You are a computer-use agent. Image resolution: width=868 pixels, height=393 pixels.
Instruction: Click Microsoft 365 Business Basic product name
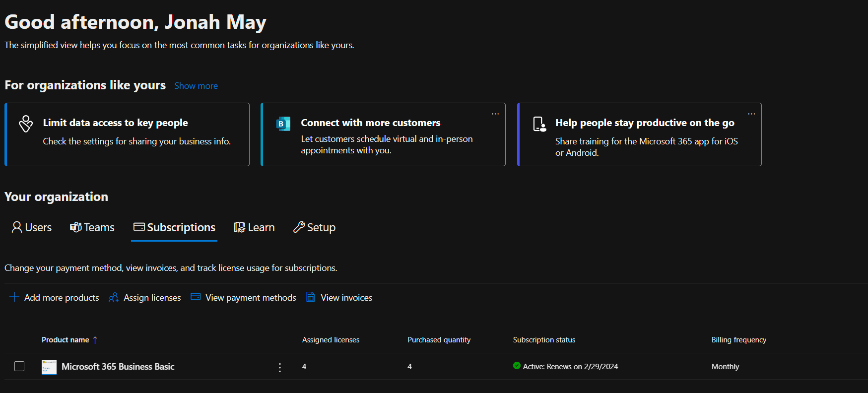(x=118, y=367)
